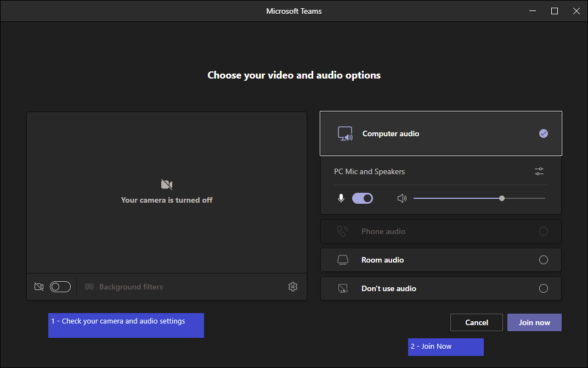588x368 pixels.
Task: Select the Don't use audio radio button
Action: pos(544,288)
